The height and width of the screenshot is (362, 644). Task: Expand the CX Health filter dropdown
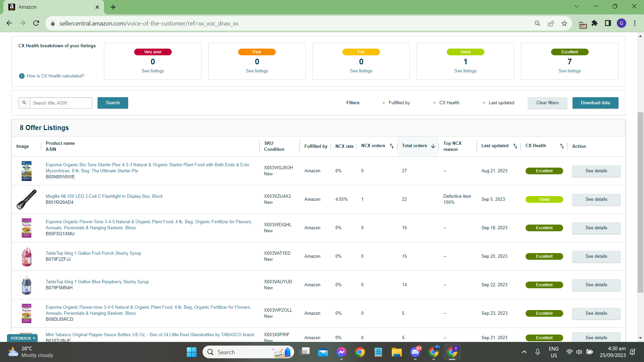446,103
